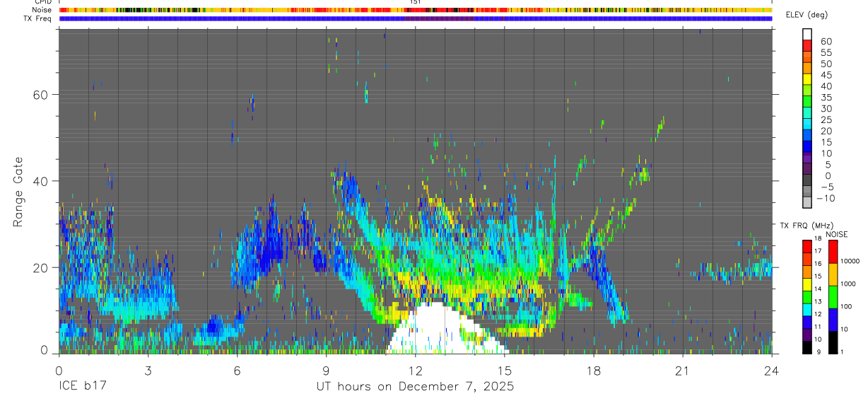Screen dimensions: 868x401
Task: Click the "1000" label on the NOISE scale
Action: [848, 284]
